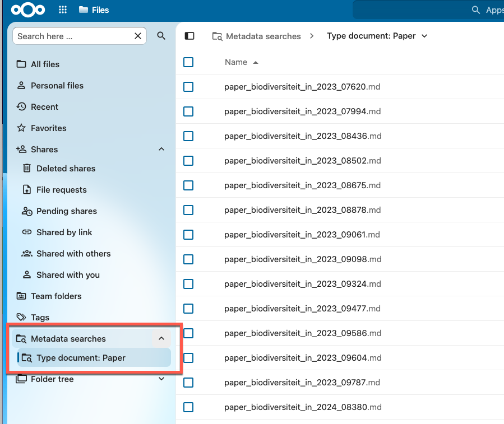Open Shared with you
504x424 pixels.
tap(94, 274)
